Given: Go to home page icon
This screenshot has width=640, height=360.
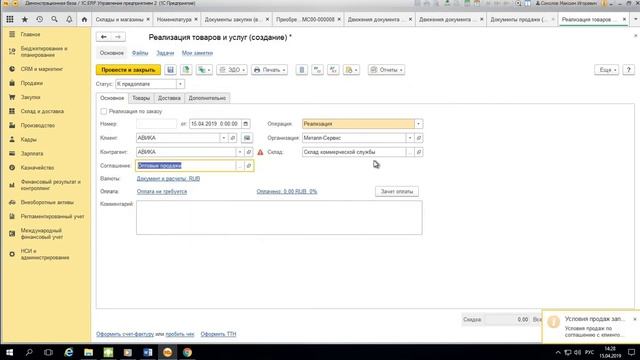Looking at the screenshot, I should click(x=84, y=19).
